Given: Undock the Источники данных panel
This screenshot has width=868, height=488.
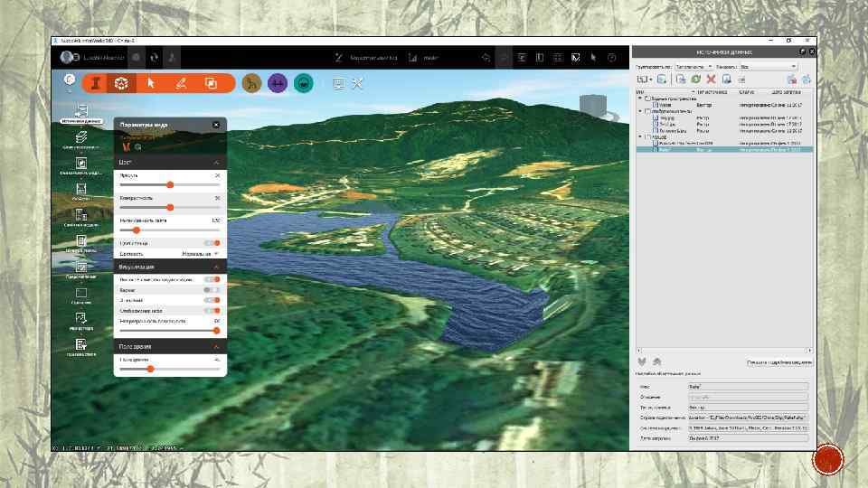Looking at the screenshot, I should click(802, 52).
